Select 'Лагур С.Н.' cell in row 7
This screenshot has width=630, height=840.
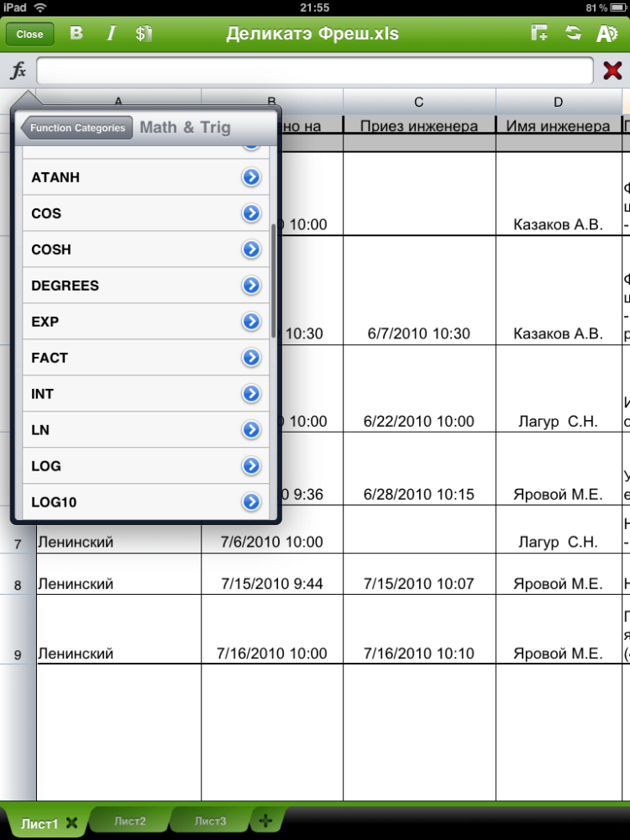coord(559,530)
